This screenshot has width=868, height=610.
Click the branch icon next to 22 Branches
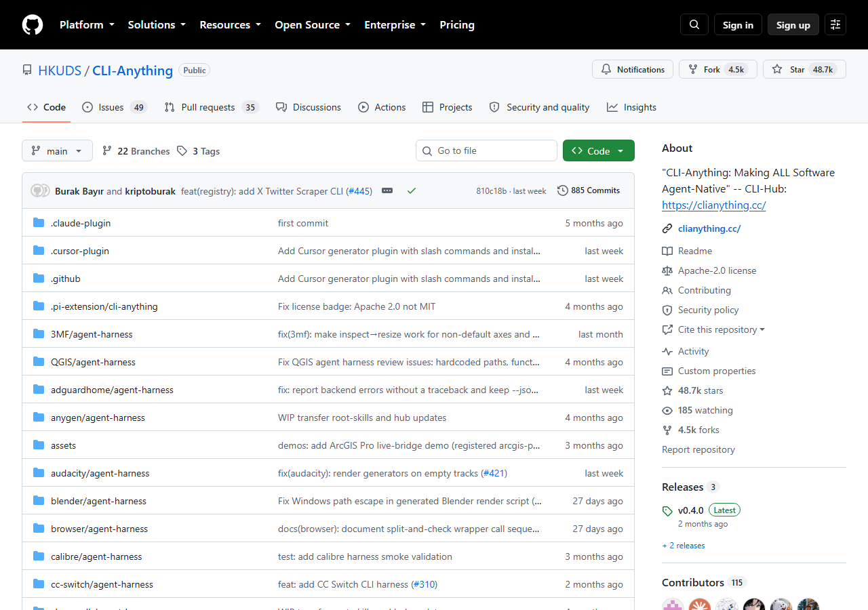[x=107, y=151]
